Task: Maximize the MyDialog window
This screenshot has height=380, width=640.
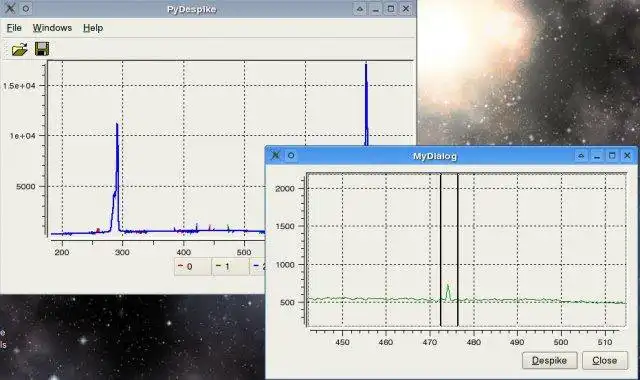Action: coord(612,156)
